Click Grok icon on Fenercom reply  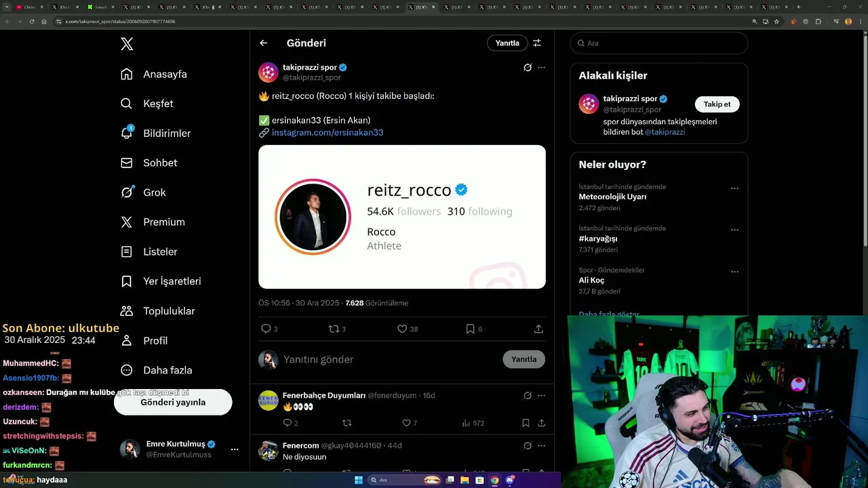(x=528, y=445)
